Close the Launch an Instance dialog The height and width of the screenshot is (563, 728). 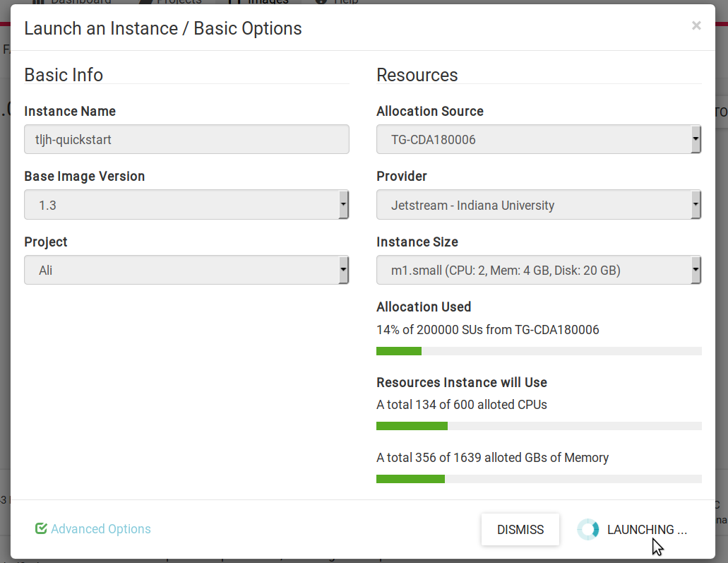696,26
